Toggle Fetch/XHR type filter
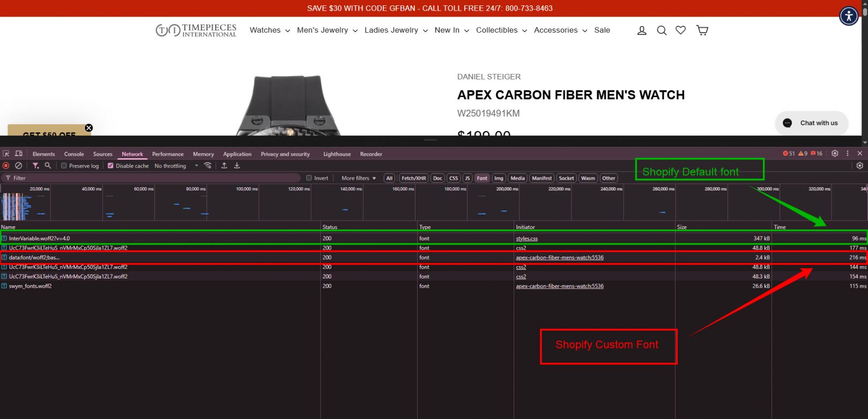This screenshot has width=868, height=419. (414, 178)
